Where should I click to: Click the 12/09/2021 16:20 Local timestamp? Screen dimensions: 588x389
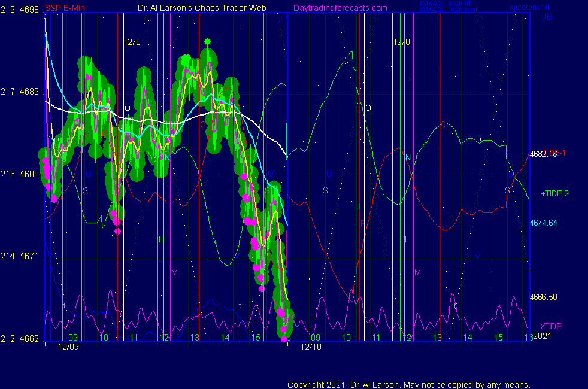pos(448,10)
